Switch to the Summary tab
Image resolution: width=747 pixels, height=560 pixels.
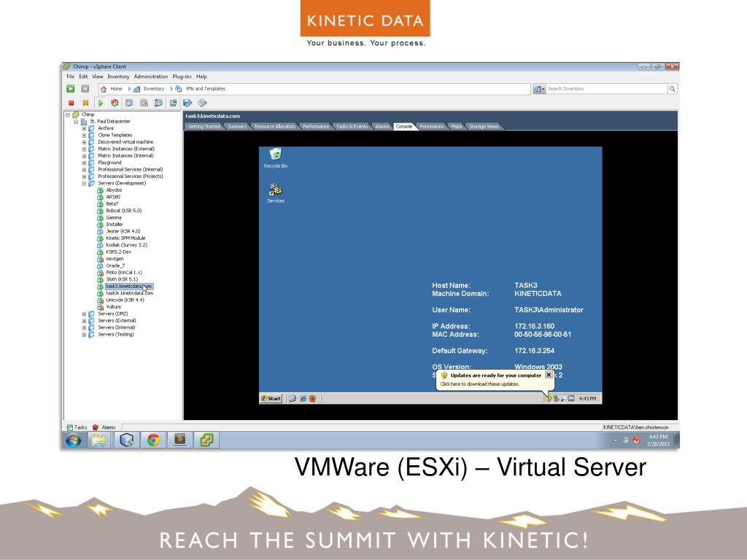click(x=237, y=127)
